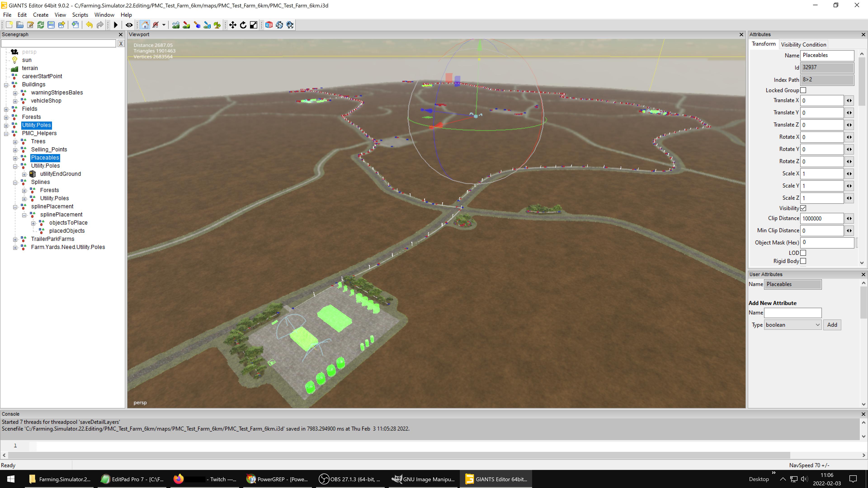Clear the Scenegraph search with X button
Viewport: 868px width, 488px height.
click(x=121, y=43)
